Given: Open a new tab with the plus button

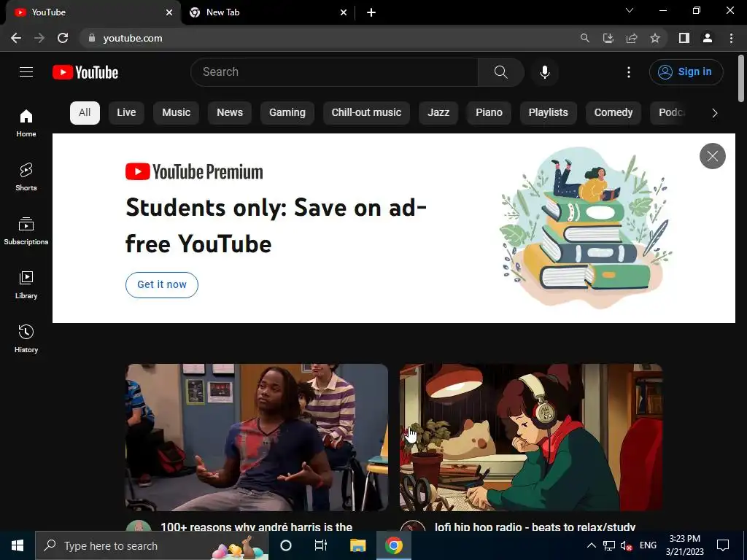Looking at the screenshot, I should pos(371,12).
